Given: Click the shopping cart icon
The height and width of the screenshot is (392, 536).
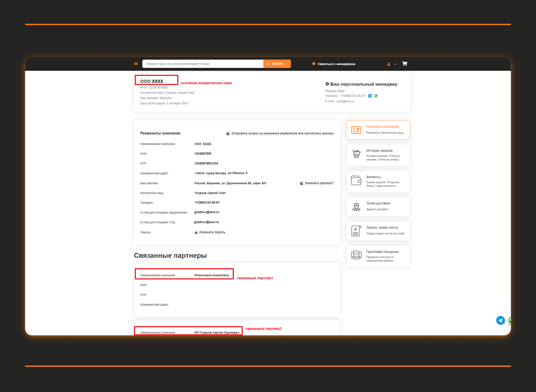Looking at the screenshot, I should point(405,64).
